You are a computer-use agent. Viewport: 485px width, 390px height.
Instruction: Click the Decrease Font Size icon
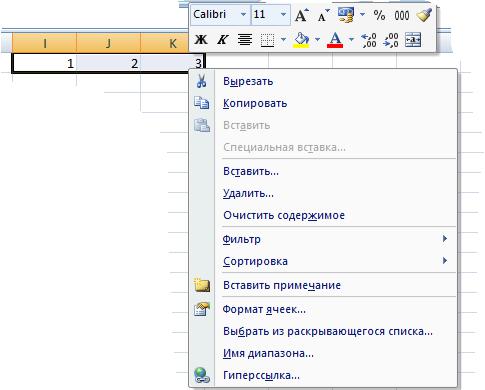323,15
